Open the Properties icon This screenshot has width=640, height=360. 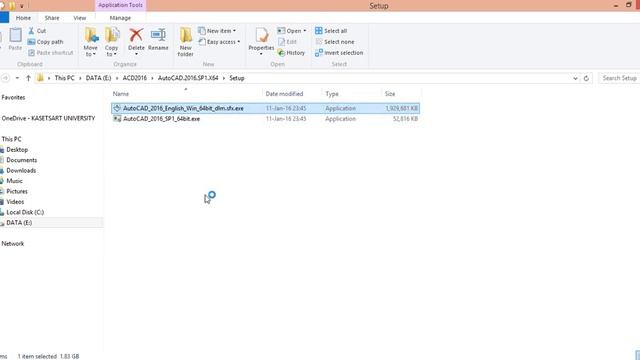[261, 35]
